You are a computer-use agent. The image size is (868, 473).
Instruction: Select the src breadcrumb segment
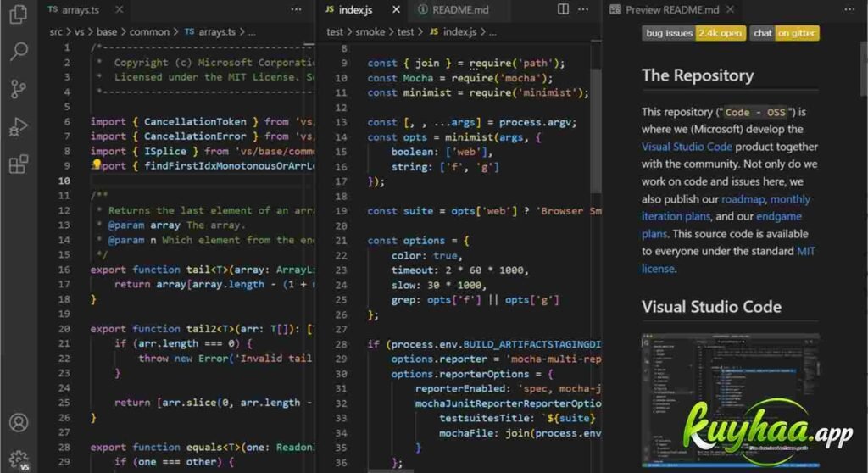[56, 32]
